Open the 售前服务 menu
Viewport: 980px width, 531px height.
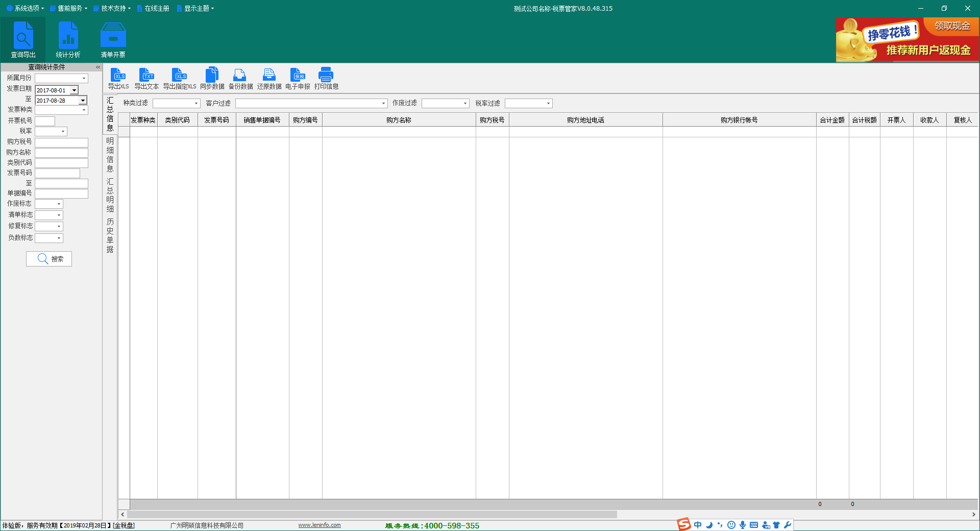tap(69, 8)
